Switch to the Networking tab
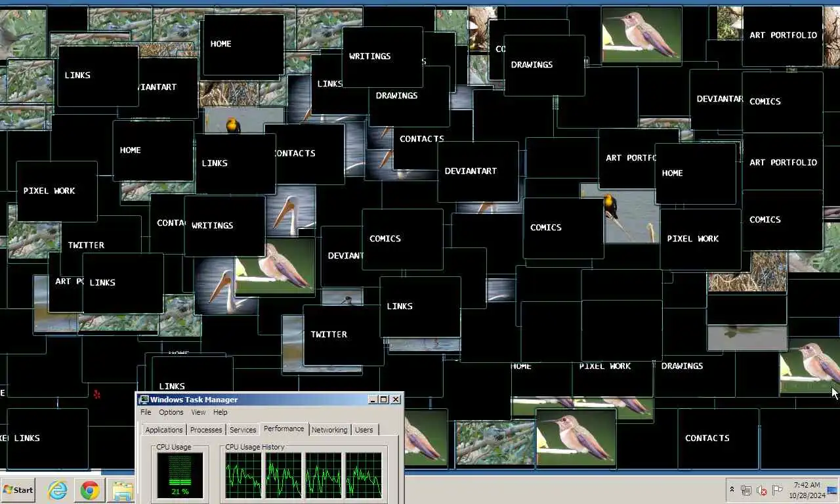The height and width of the screenshot is (504, 840). click(x=329, y=430)
